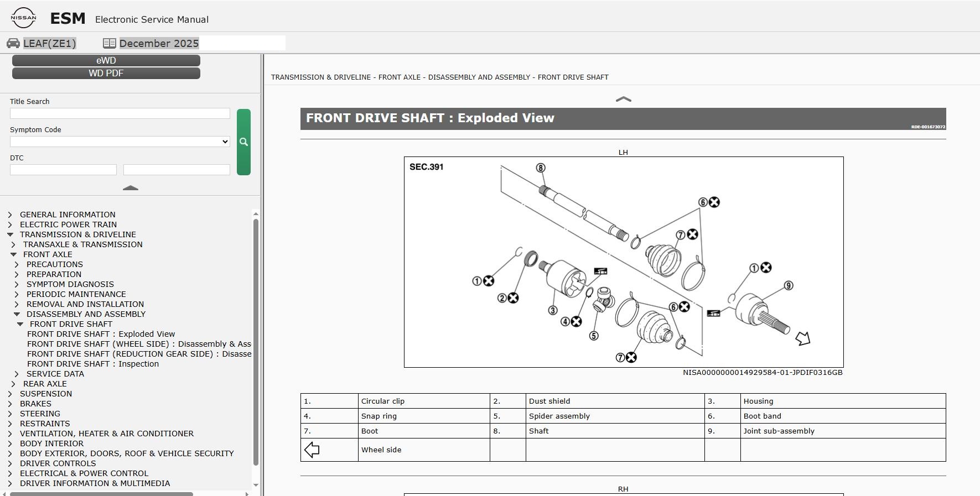The height and width of the screenshot is (496, 980).
Task: Click the Nissan logo icon
Action: [x=23, y=18]
